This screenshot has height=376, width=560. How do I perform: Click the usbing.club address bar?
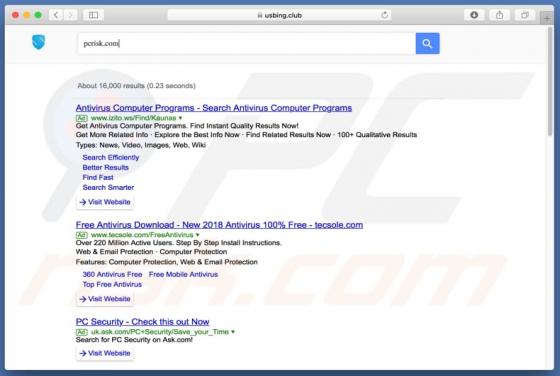click(x=279, y=15)
